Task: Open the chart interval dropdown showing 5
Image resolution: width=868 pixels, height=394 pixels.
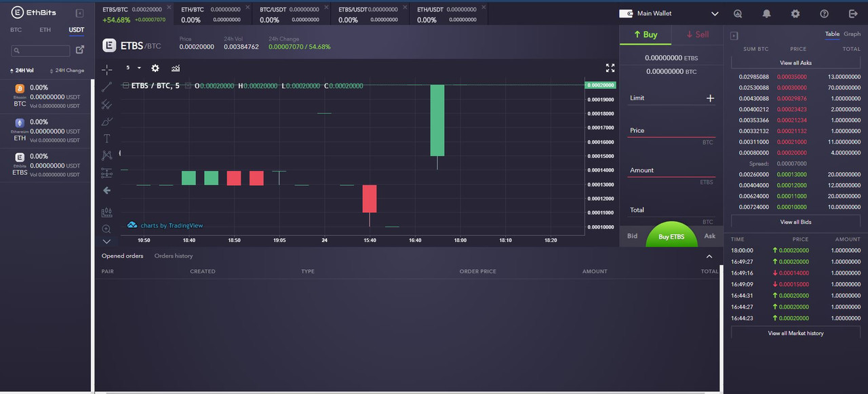Action: coord(134,68)
